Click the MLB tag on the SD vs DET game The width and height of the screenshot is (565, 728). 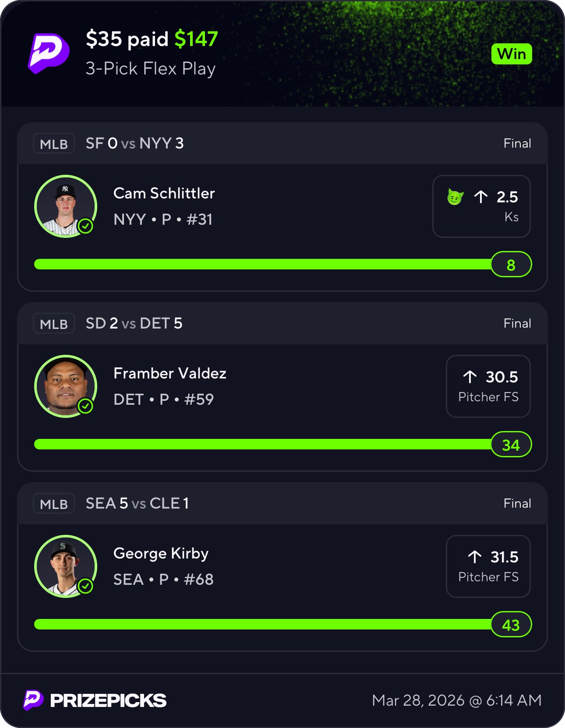53,324
